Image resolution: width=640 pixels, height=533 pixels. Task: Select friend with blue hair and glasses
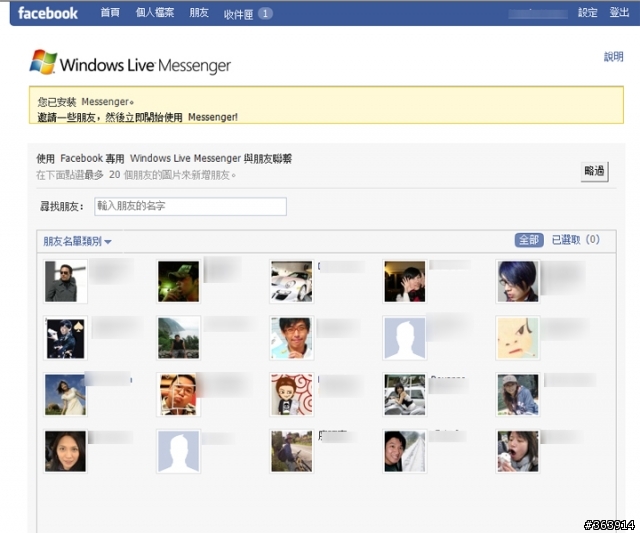(518, 281)
